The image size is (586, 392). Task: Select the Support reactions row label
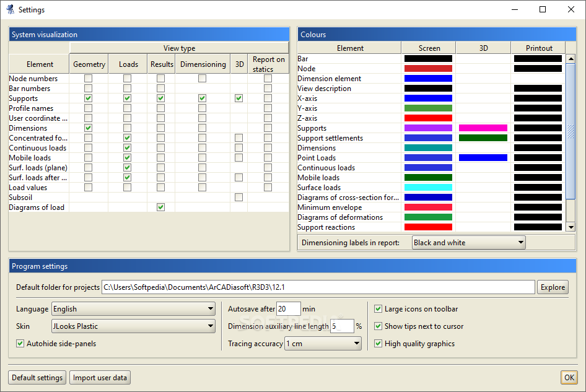[326, 227]
